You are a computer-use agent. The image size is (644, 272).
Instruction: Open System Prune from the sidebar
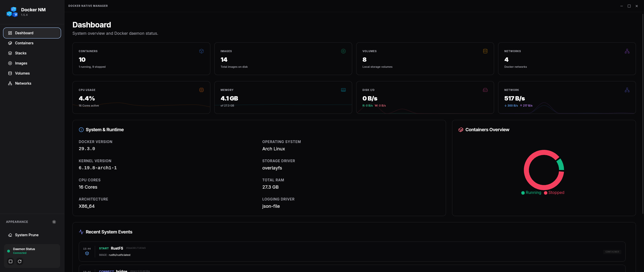(27, 235)
